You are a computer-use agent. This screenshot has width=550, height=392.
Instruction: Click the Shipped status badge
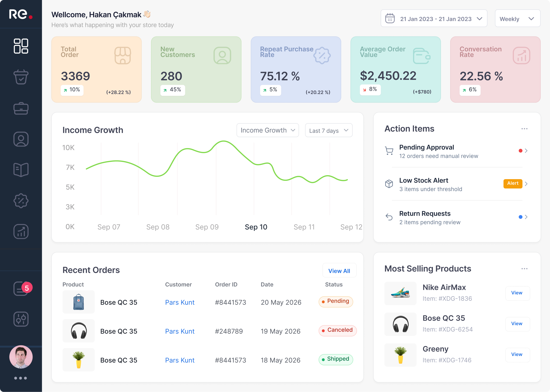coord(336,360)
